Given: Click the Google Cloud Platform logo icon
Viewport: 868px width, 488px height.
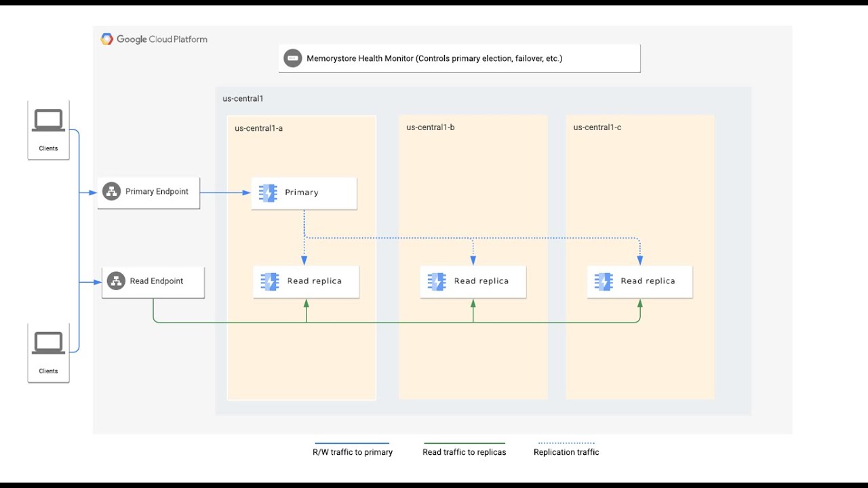Looking at the screenshot, I should pos(106,39).
